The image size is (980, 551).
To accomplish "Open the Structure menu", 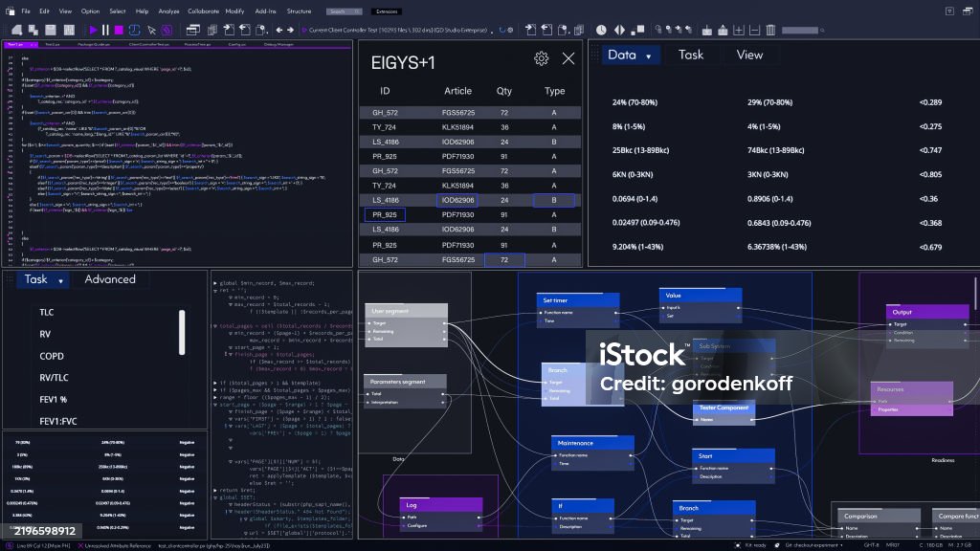I will (x=299, y=11).
